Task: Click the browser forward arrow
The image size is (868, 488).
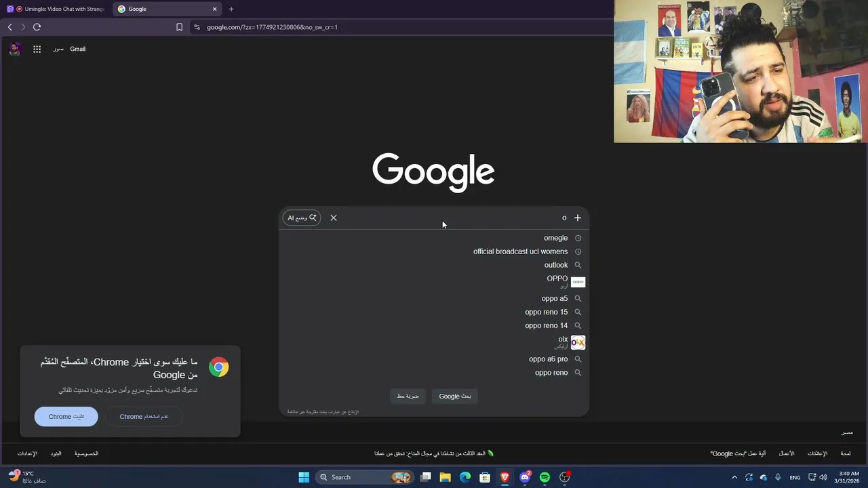Action: coord(23,27)
